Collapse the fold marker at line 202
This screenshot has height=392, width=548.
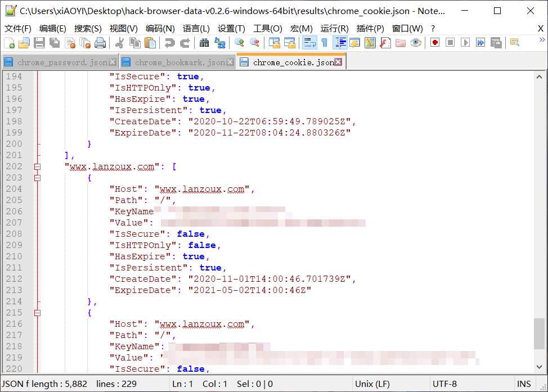(37, 166)
